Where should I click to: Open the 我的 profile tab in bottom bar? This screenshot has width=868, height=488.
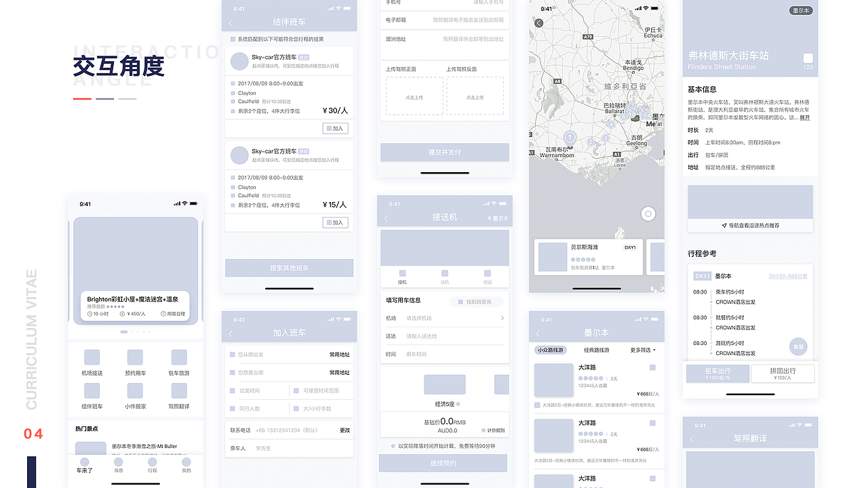tap(186, 465)
